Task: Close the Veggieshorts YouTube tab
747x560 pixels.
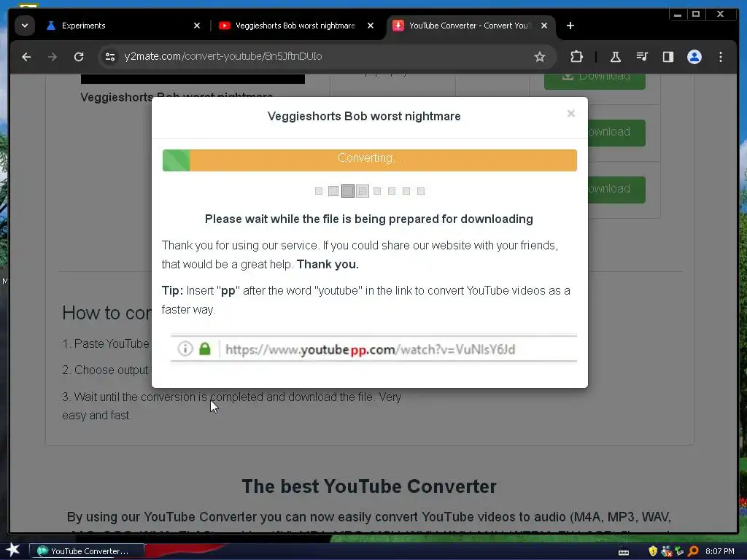Action: (x=371, y=26)
